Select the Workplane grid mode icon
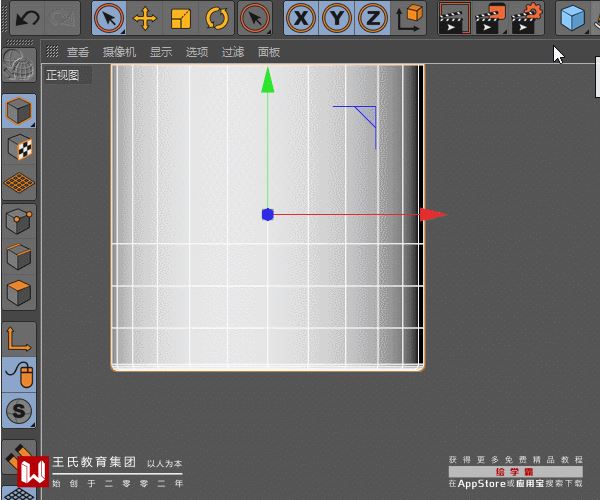The height and width of the screenshot is (500, 600). point(19,182)
